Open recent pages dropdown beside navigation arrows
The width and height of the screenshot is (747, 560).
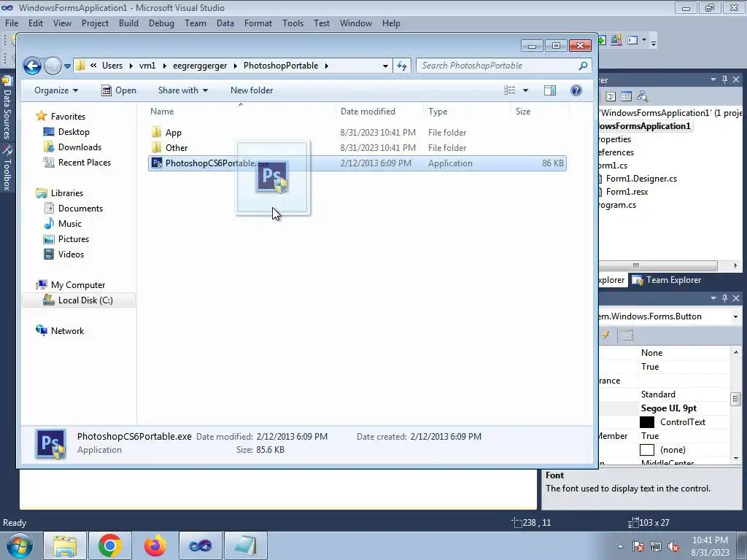coord(67,66)
